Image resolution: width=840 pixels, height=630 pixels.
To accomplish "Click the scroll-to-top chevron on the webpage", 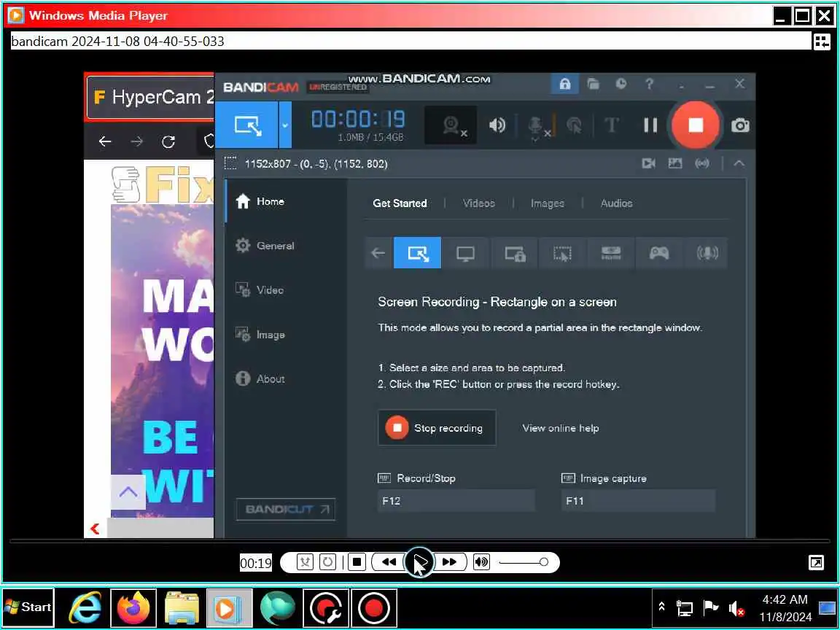I will click(x=128, y=491).
